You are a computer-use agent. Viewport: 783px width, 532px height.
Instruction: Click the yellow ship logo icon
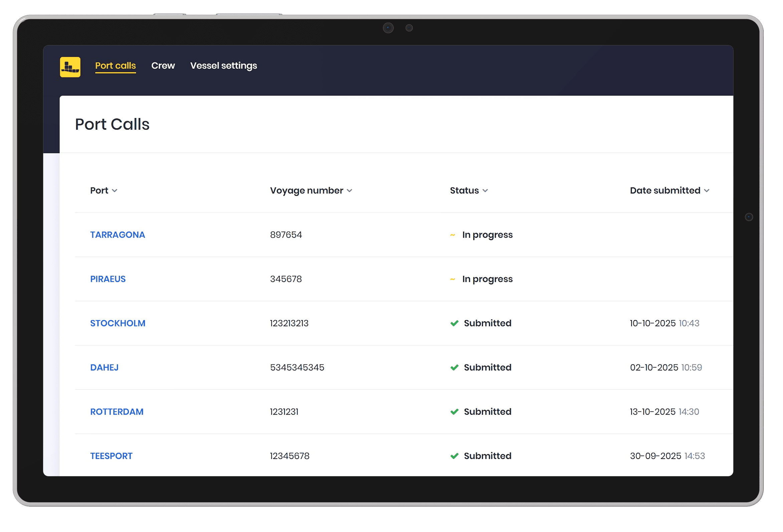click(70, 67)
